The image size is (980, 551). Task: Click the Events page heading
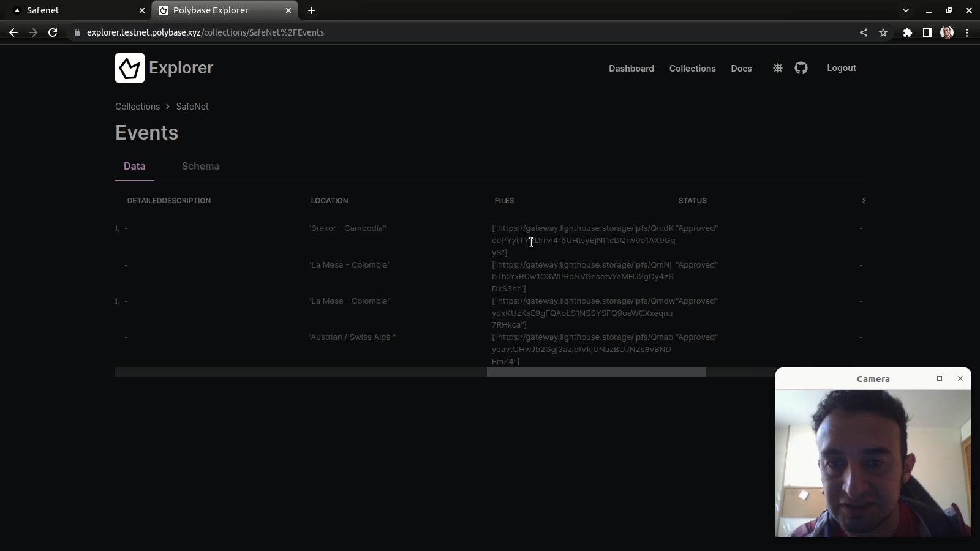[x=147, y=133]
